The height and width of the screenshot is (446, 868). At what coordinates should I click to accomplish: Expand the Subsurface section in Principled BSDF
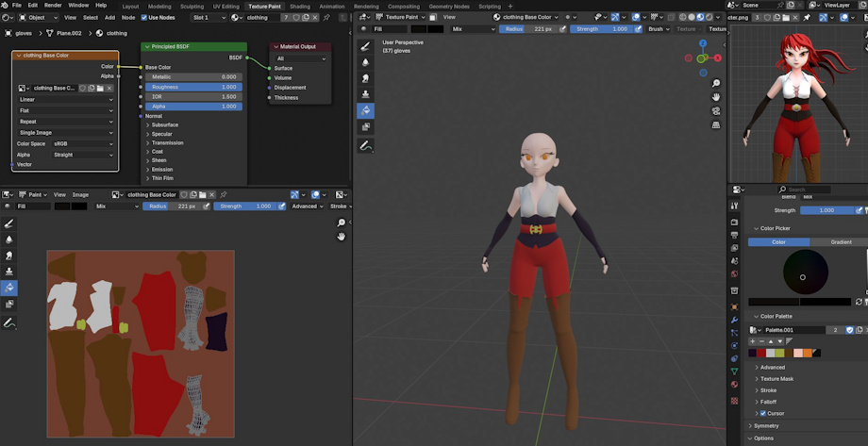[x=164, y=124]
